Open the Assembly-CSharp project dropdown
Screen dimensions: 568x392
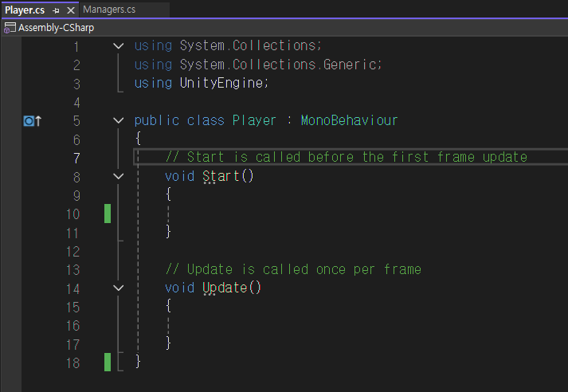pyautogui.click(x=56, y=28)
